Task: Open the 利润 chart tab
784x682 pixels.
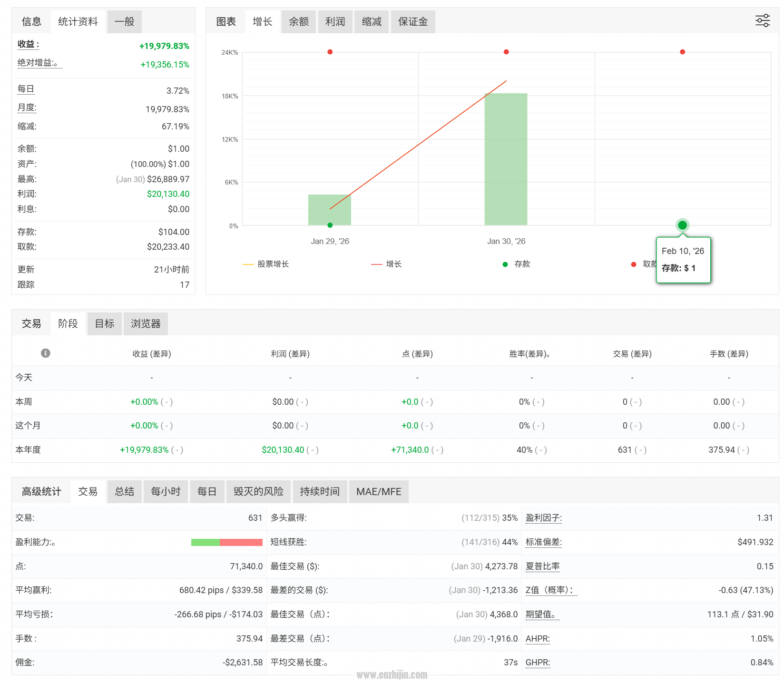Action: click(335, 21)
